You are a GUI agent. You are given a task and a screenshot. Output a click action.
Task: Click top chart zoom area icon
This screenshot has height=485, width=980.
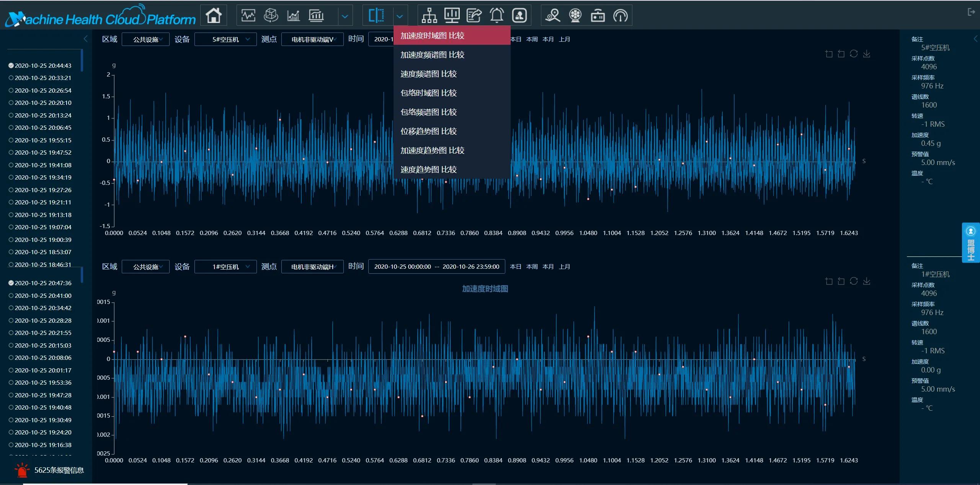[829, 54]
